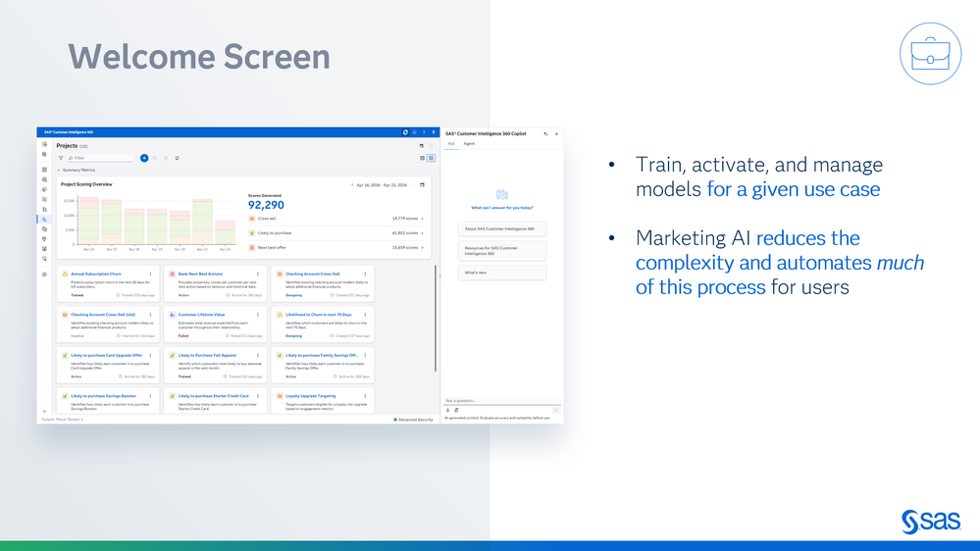Open the Copilot icon in blue header

tap(405, 132)
